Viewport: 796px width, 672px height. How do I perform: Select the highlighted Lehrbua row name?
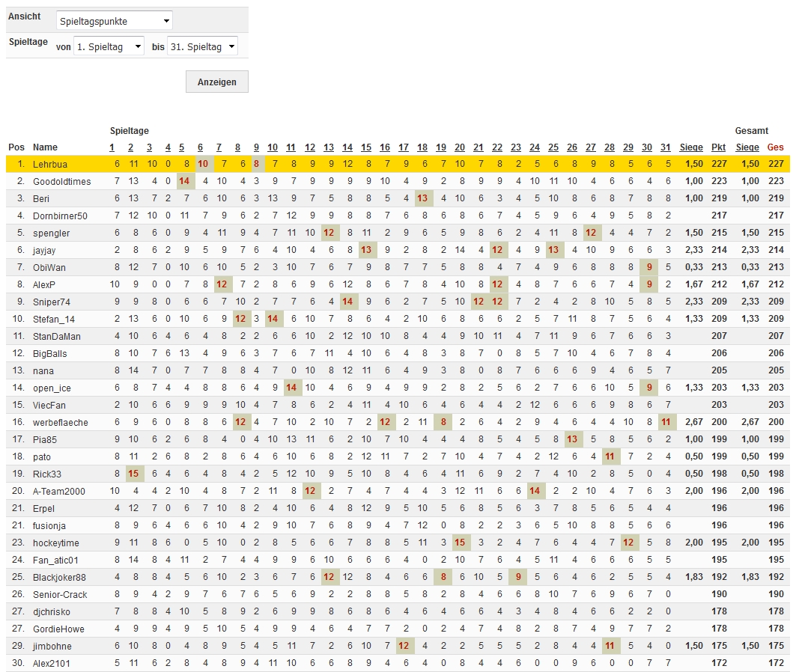[49, 164]
